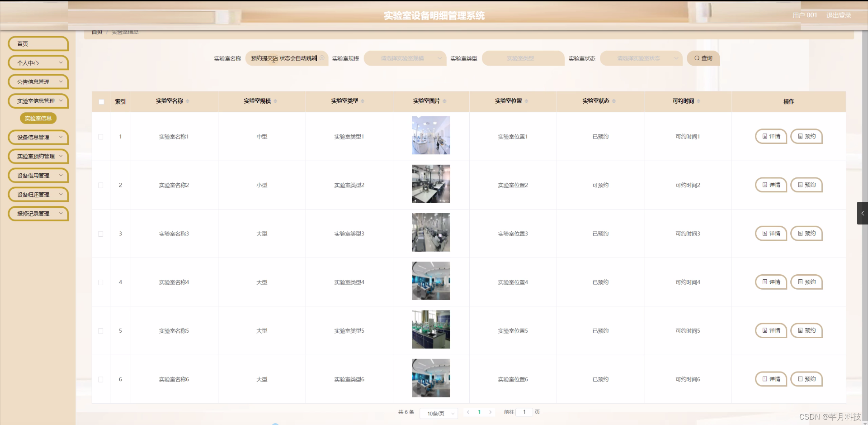Click the magnifier search icon on 查询 button

tap(697, 58)
